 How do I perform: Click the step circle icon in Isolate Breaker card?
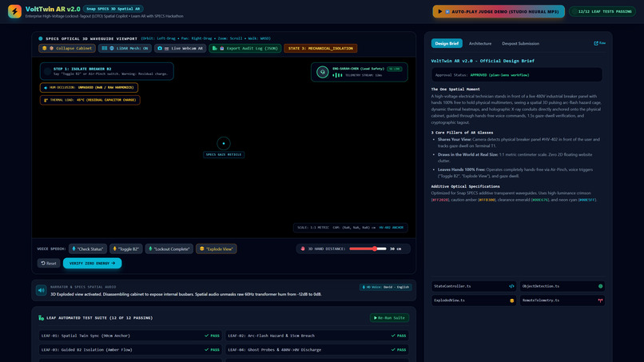[x=48, y=71]
